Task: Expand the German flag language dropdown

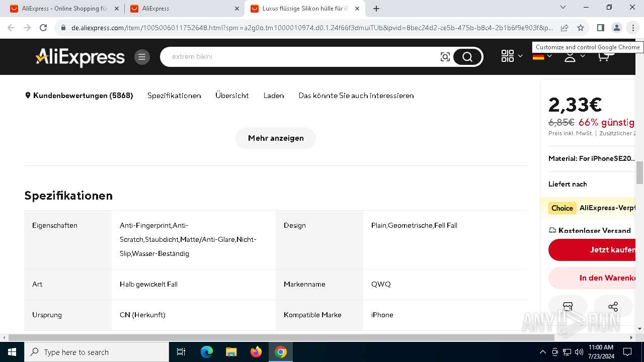Action: (542, 56)
